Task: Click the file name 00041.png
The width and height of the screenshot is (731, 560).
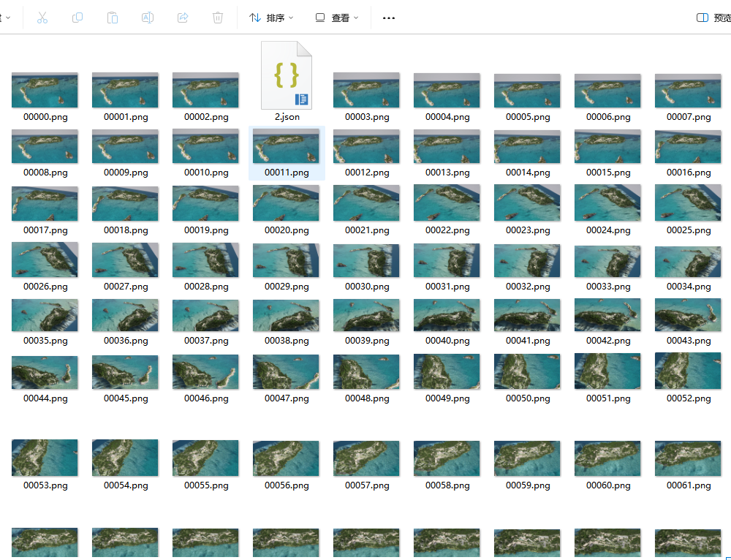Action: point(528,341)
